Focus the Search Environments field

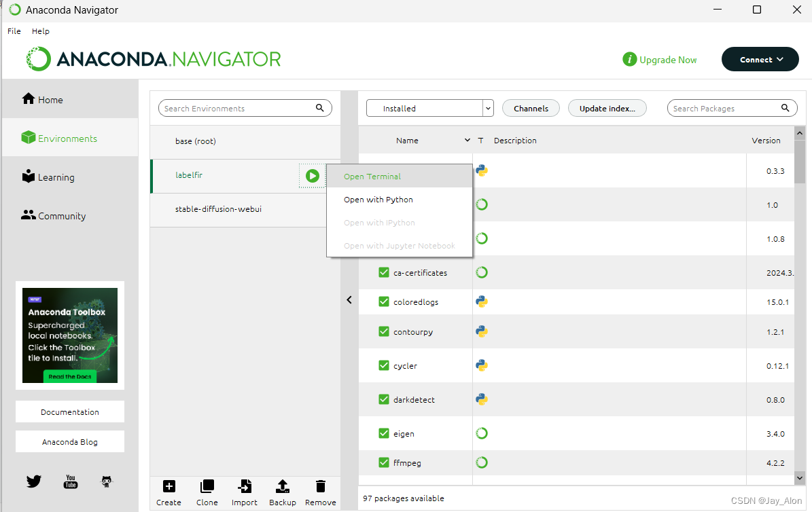click(245, 108)
